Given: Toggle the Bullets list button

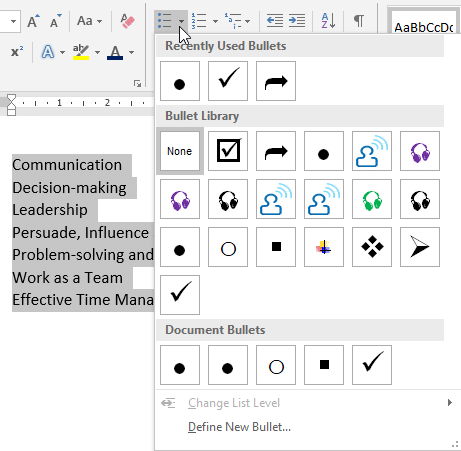Looking at the screenshot, I should [165, 21].
